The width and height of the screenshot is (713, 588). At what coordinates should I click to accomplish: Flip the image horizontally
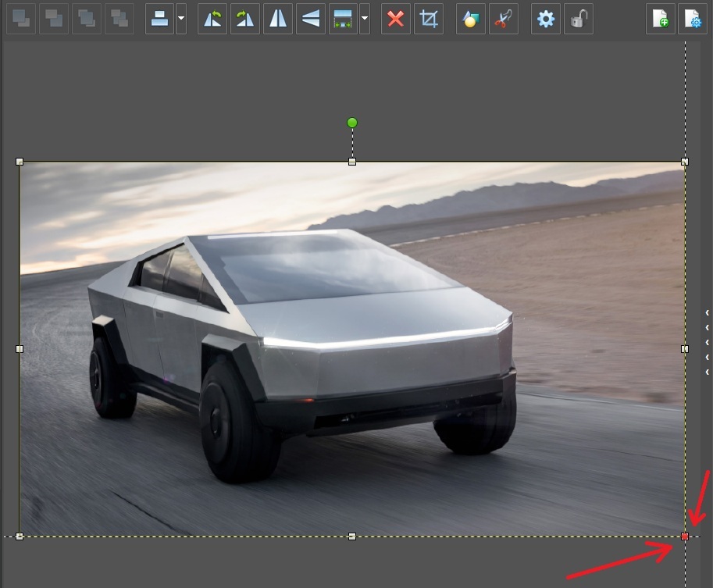point(278,19)
